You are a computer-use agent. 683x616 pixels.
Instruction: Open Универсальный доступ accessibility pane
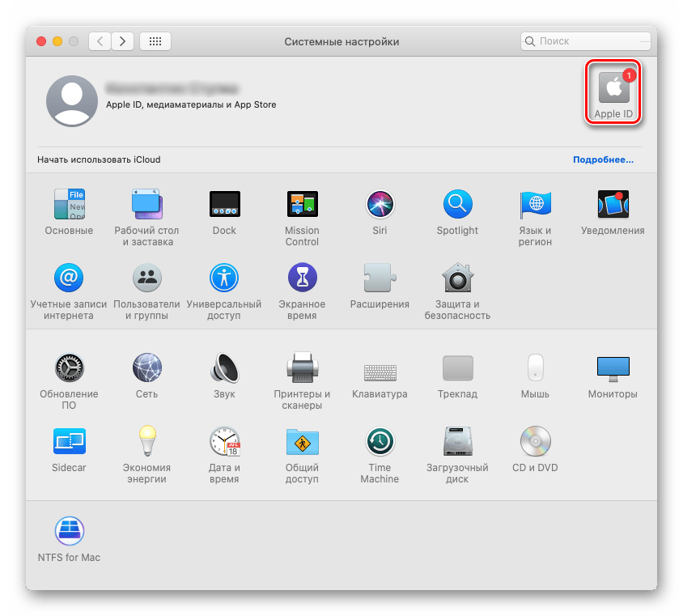point(224,278)
